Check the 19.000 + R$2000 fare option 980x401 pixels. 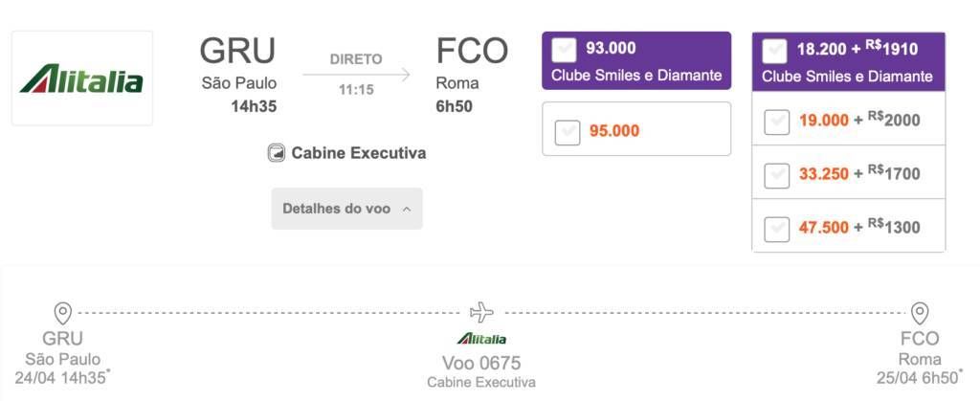click(x=777, y=123)
